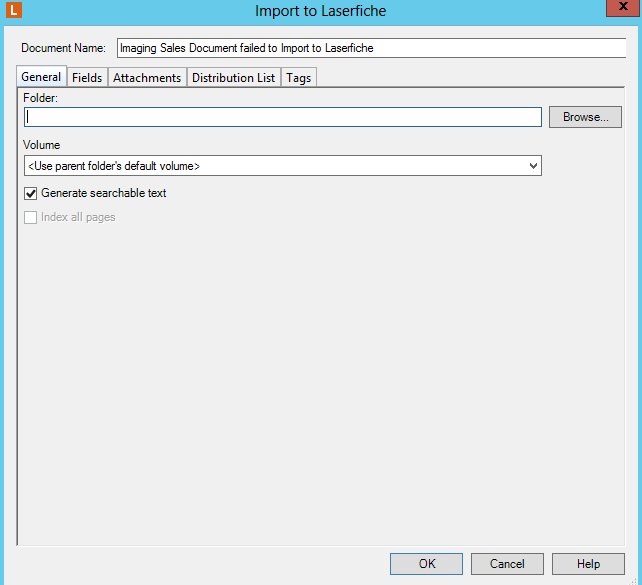This screenshot has height=585, width=642.
Task: Click the Document Name text field
Action: [371, 48]
